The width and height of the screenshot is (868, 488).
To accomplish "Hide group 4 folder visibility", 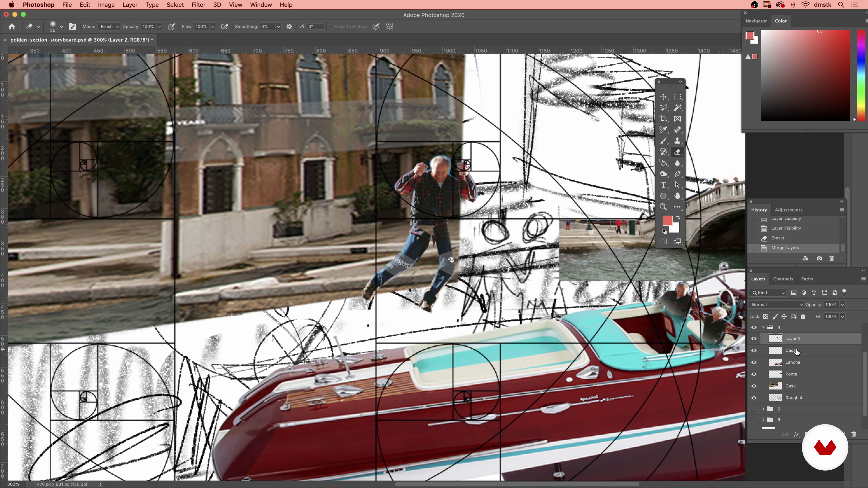I will [754, 327].
